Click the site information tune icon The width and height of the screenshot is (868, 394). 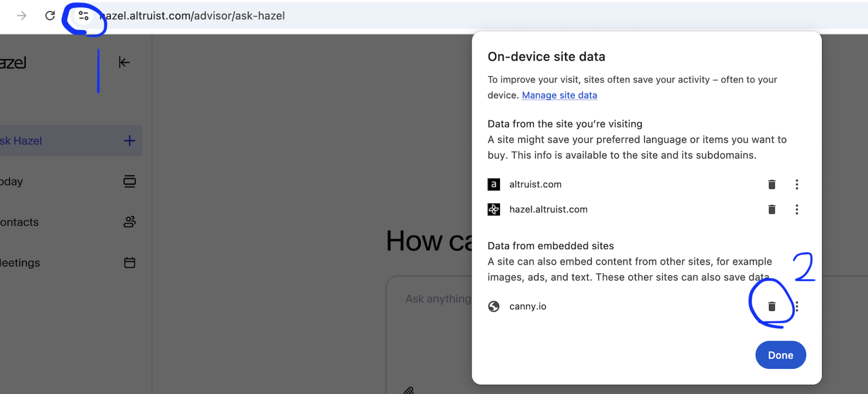coord(83,15)
